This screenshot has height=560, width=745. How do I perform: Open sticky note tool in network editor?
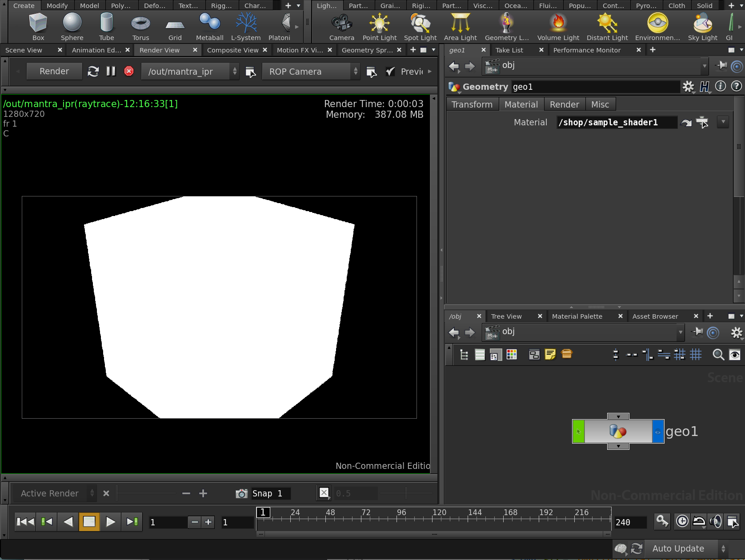550,354
